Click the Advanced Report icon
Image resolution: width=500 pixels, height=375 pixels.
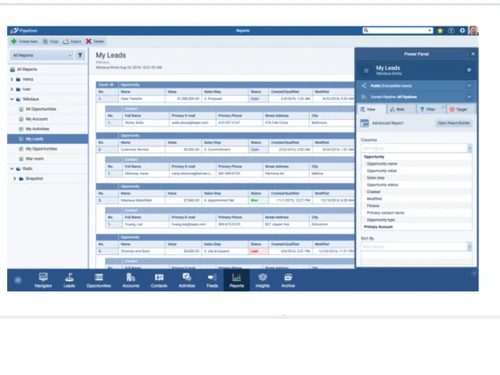pos(365,123)
